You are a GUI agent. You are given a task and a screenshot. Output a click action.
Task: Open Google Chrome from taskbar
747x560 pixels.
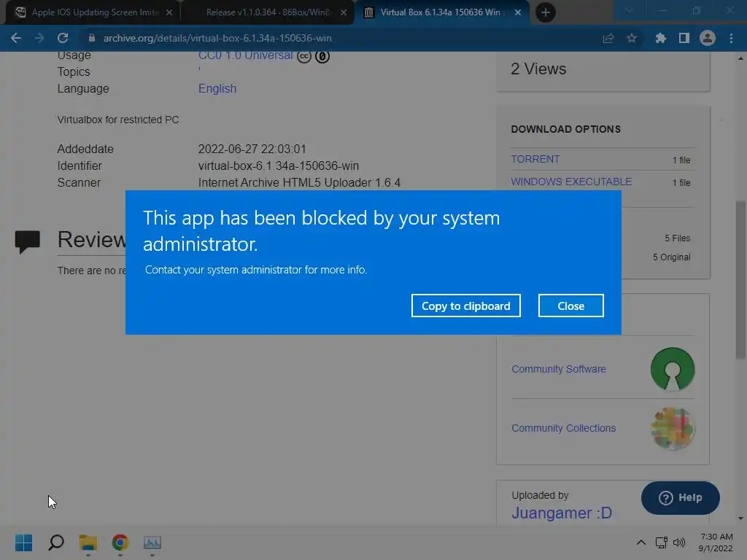pyautogui.click(x=120, y=542)
